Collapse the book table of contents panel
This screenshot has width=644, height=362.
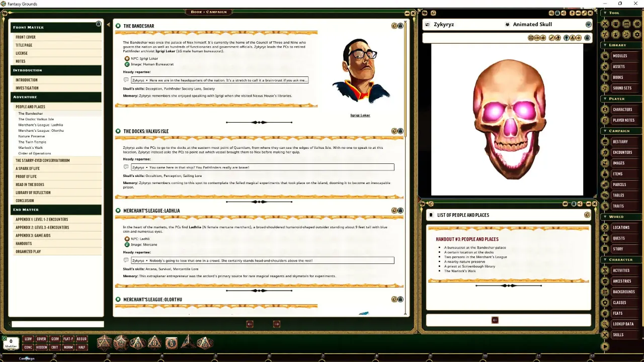tap(108, 25)
